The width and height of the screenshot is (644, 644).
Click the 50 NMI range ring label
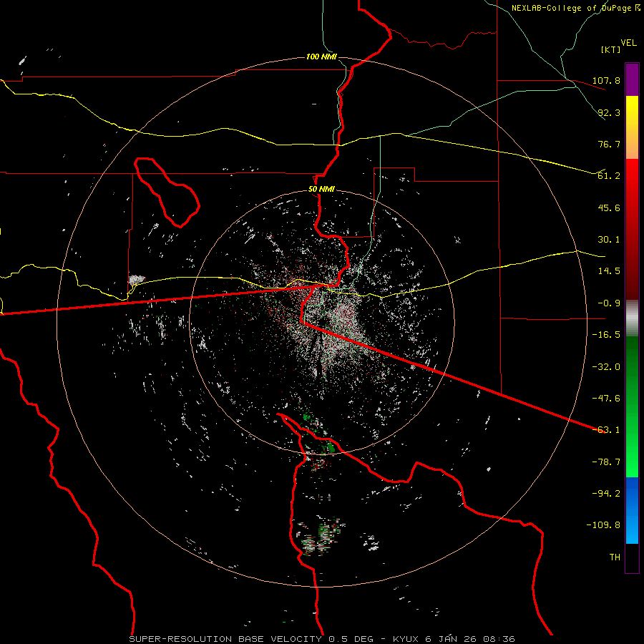321,190
